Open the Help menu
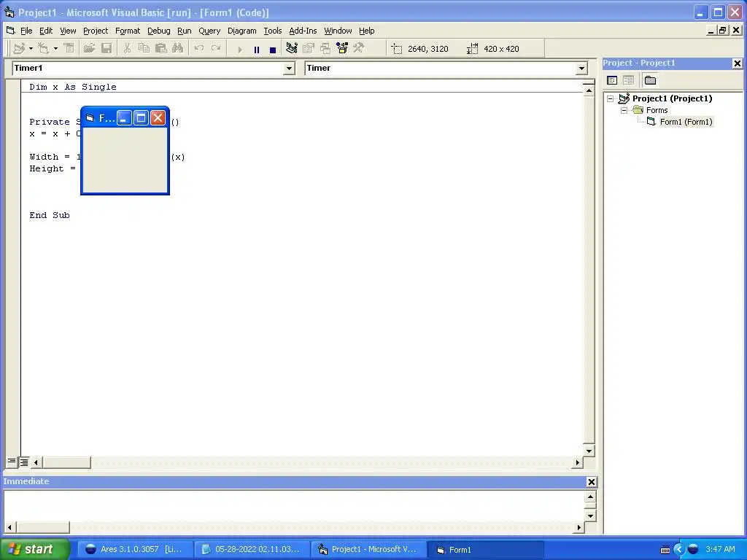The height and width of the screenshot is (560, 747). click(x=366, y=31)
